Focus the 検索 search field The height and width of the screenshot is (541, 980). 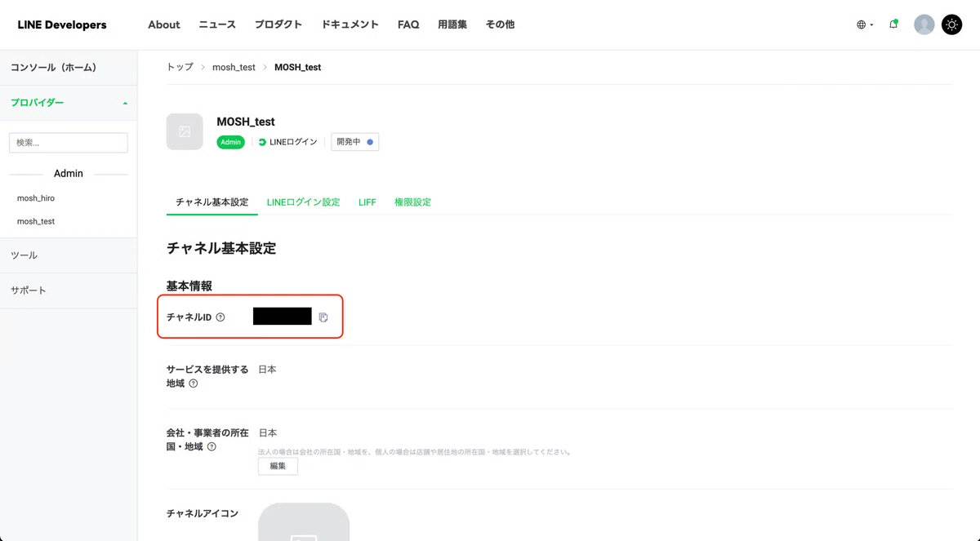click(x=69, y=143)
